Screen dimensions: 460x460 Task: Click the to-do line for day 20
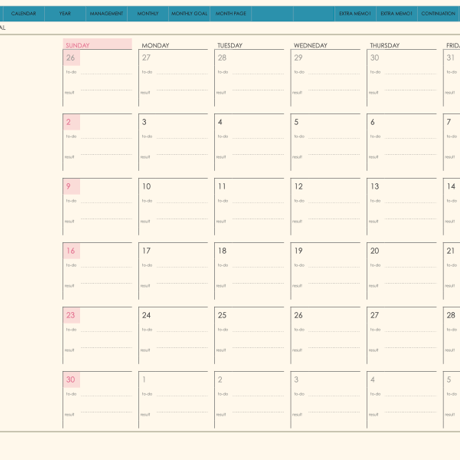(x=411, y=267)
